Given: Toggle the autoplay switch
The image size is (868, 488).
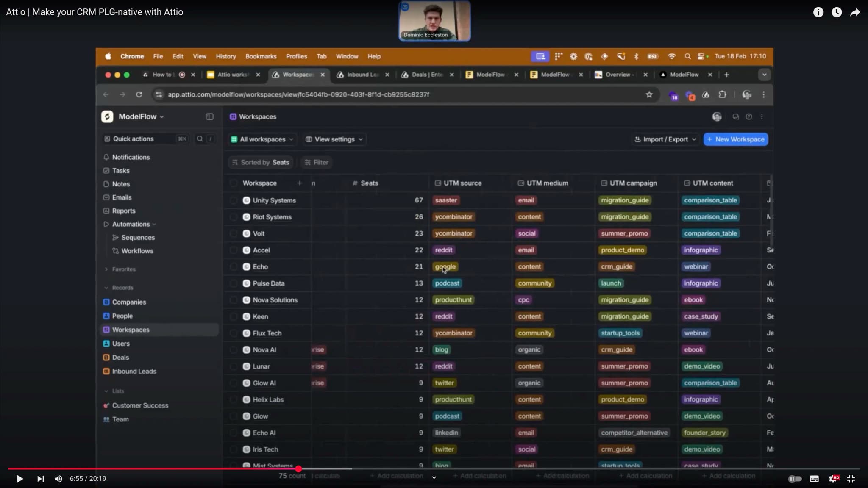Looking at the screenshot, I should tap(795, 479).
